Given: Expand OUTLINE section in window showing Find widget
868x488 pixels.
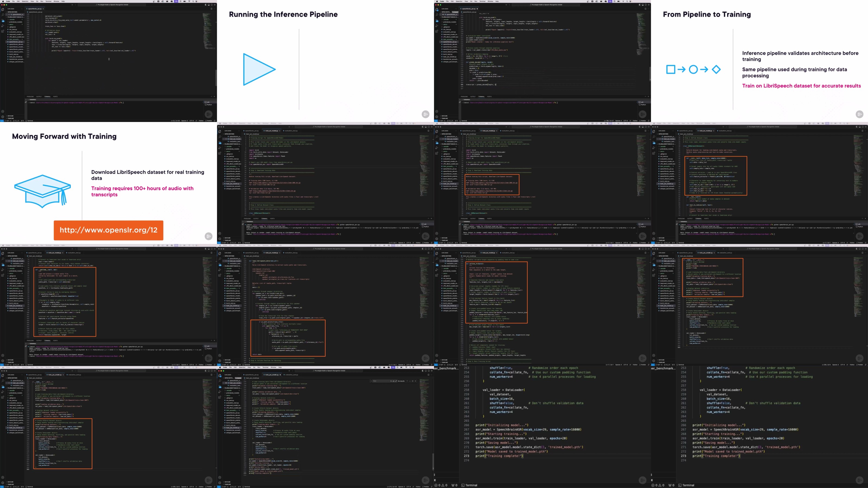Looking at the screenshot, I should [x=228, y=481].
